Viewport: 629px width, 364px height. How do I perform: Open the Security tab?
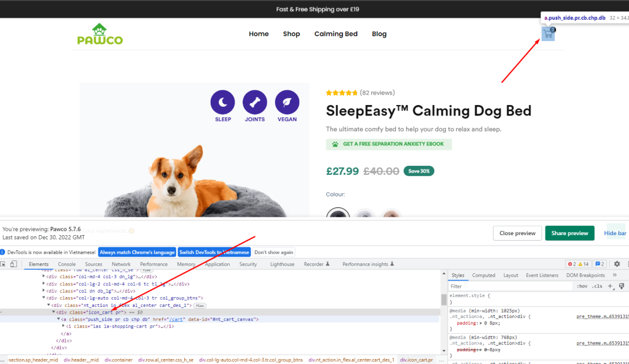(x=248, y=264)
